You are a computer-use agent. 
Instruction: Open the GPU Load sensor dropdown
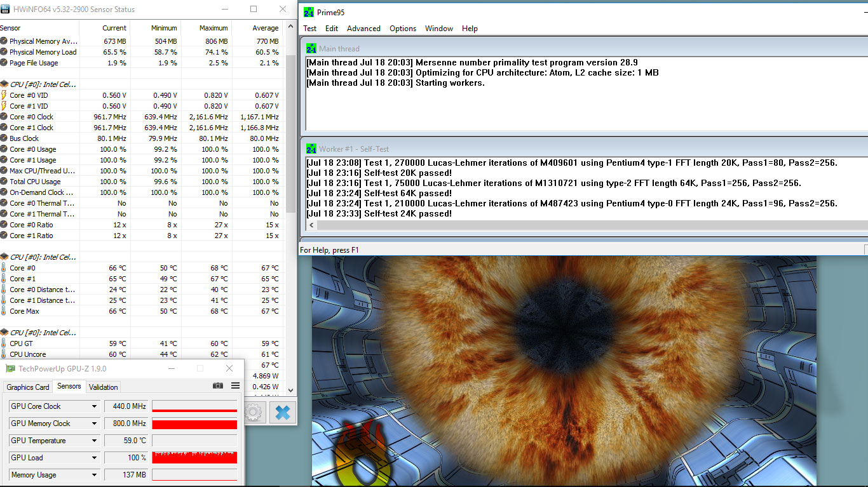94,458
